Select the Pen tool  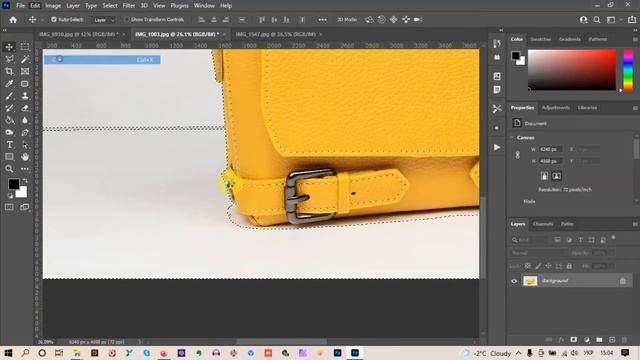coord(25,133)
